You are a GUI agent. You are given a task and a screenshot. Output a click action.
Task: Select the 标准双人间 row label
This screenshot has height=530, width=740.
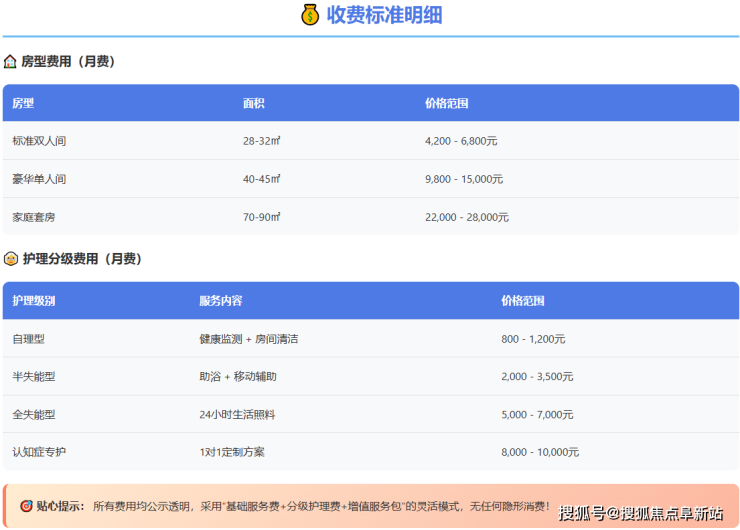pyautogui.click(x=39, y=141)
